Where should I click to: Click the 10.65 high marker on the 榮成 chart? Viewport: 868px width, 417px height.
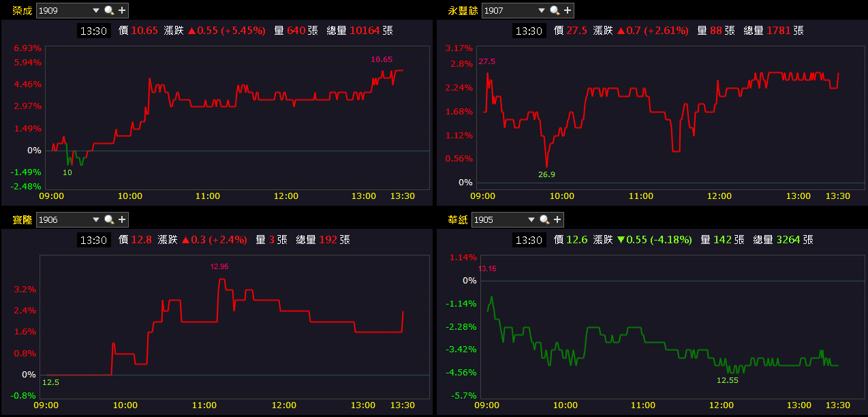382,59
